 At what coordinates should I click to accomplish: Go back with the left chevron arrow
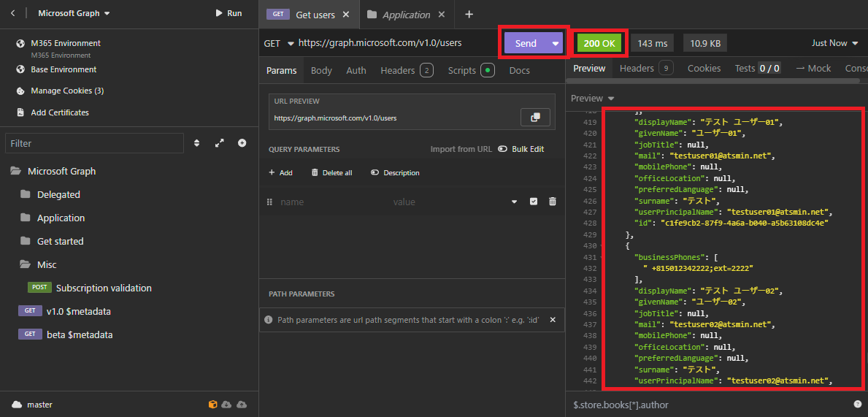coord(12,12)
